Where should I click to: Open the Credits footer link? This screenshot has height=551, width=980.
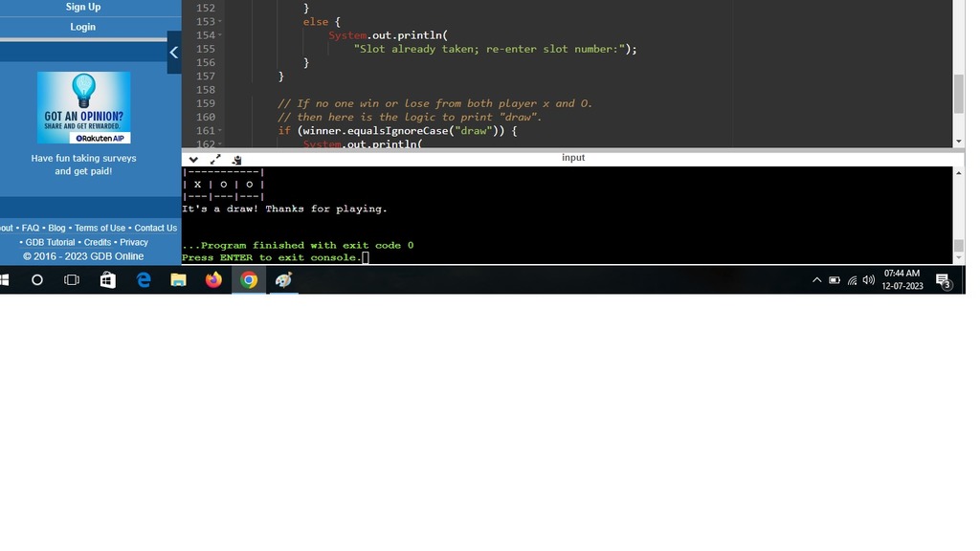(x=98, y=242)
